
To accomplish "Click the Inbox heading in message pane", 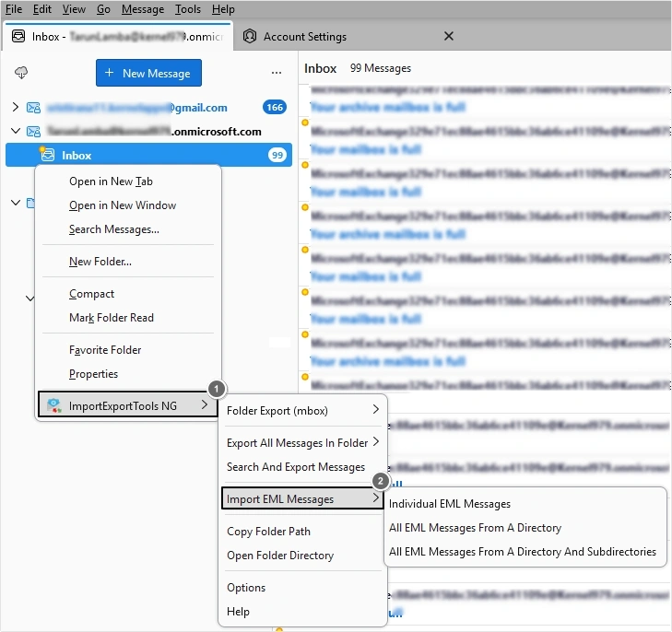I will (x=320, y=68).
